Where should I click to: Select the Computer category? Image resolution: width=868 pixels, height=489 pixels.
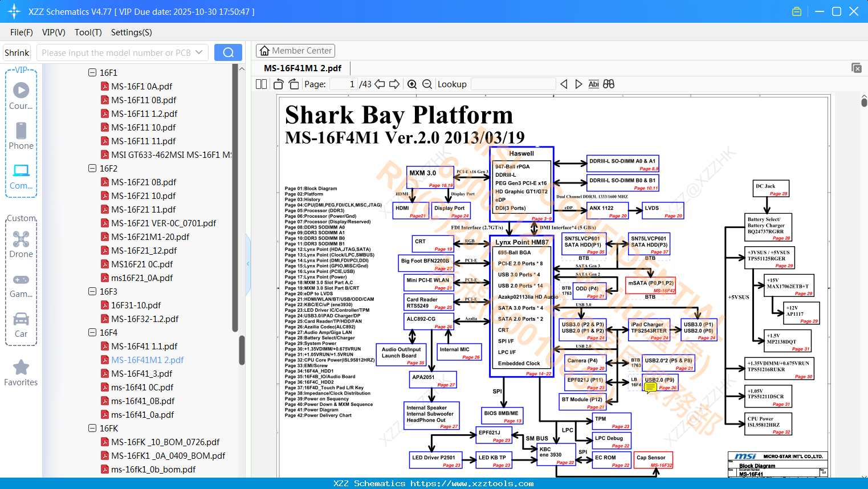21,176
